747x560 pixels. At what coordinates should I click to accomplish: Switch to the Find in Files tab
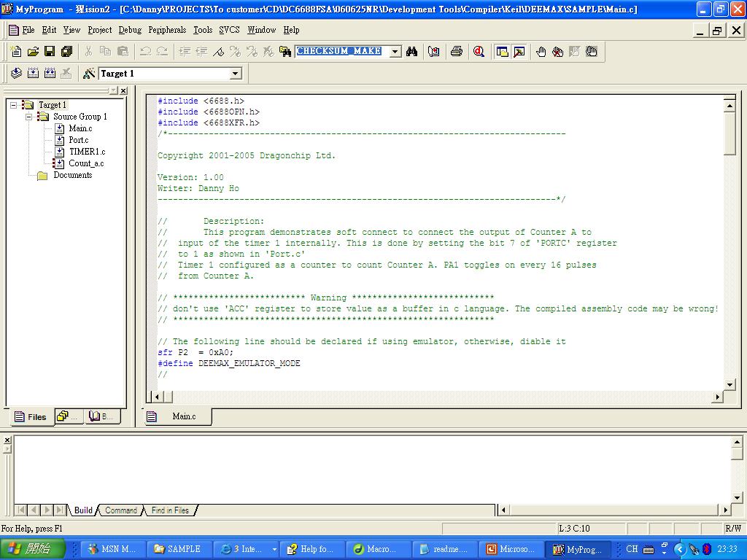coord(170,510)
